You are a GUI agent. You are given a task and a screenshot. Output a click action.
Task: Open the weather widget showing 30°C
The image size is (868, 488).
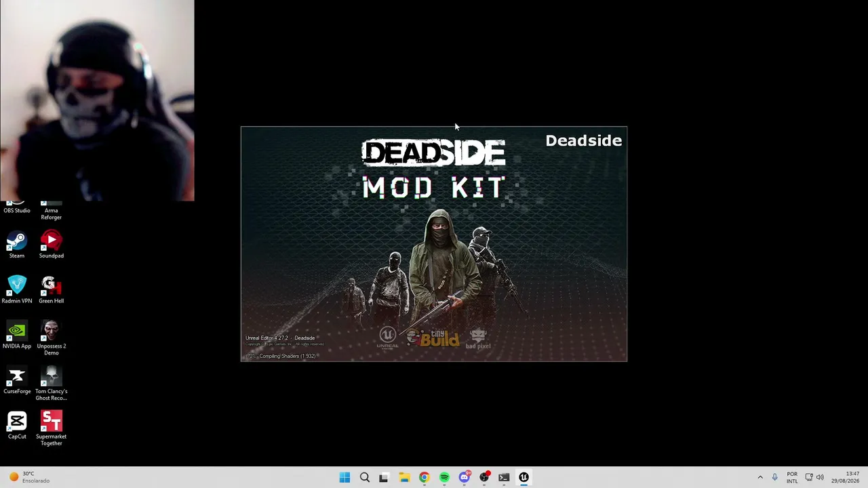(x=28, y=477)
